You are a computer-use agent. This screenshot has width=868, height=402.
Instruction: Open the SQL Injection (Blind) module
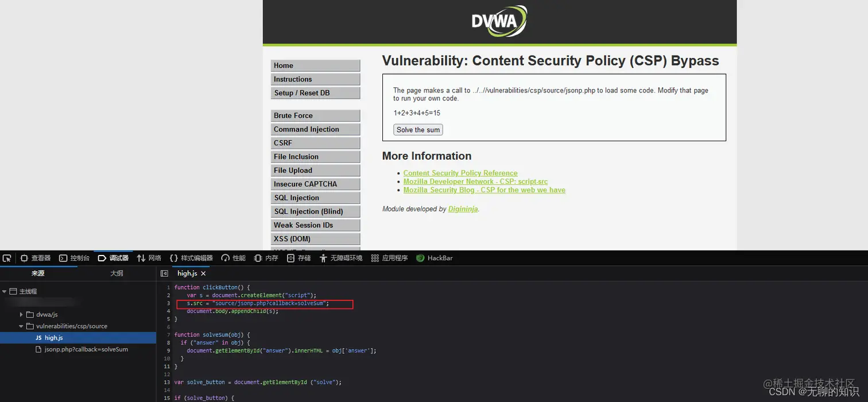(x=316, y=212)
